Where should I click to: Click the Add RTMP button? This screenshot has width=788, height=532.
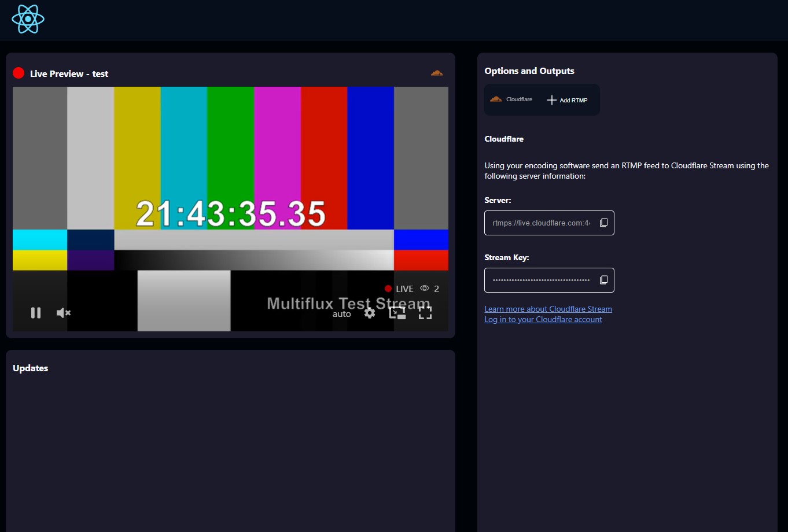click(x=567, y=100)
